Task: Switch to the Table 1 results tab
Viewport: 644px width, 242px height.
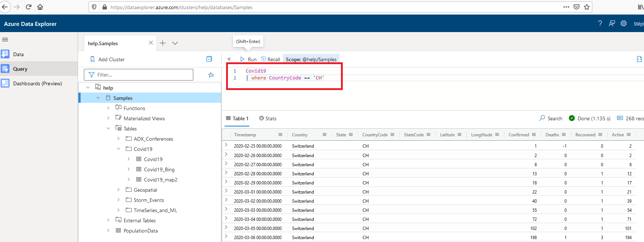Action: coord(237,118)
